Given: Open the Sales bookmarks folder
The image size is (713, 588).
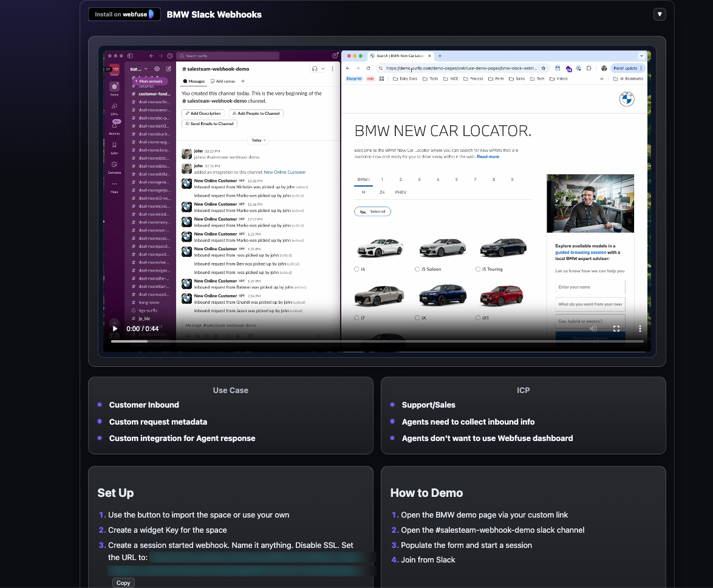Looking at the screenshot, I should pos(517,79).
